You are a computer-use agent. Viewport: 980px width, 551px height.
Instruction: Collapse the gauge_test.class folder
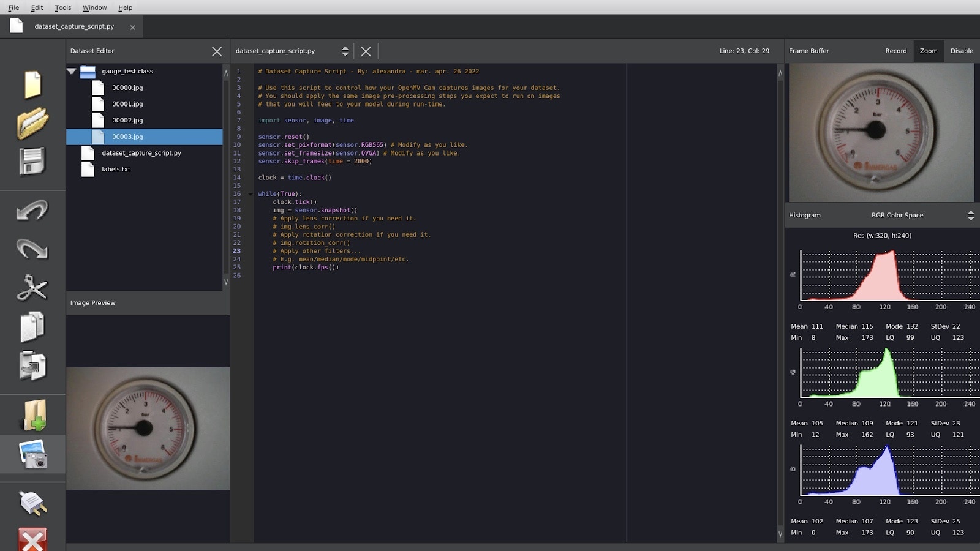click(x=72, y=72)
